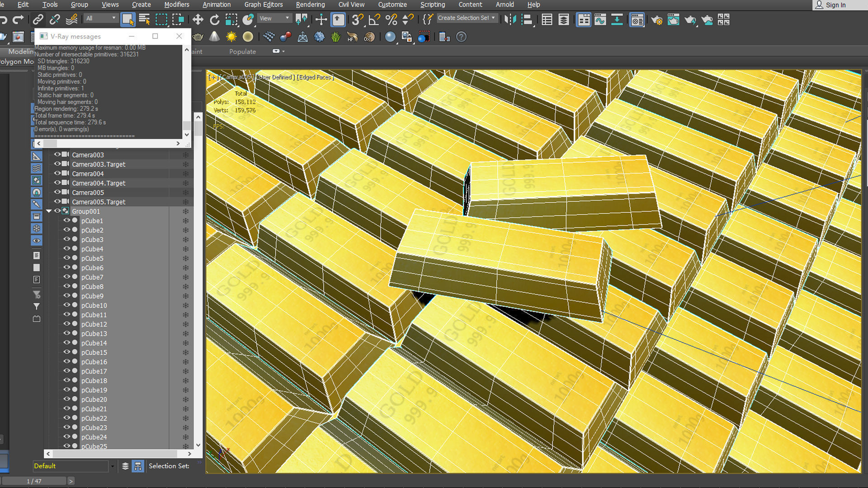Click the Mirror tool icon
This screenshot has height=488, width=868.
point(510,19)
